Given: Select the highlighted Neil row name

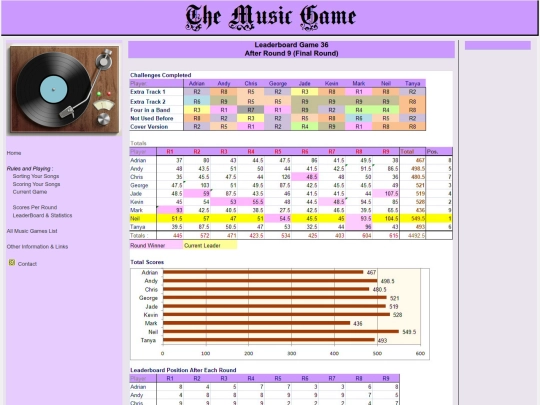Looking at the screenshot, I should pyautogui.click(x=143, y=218).
